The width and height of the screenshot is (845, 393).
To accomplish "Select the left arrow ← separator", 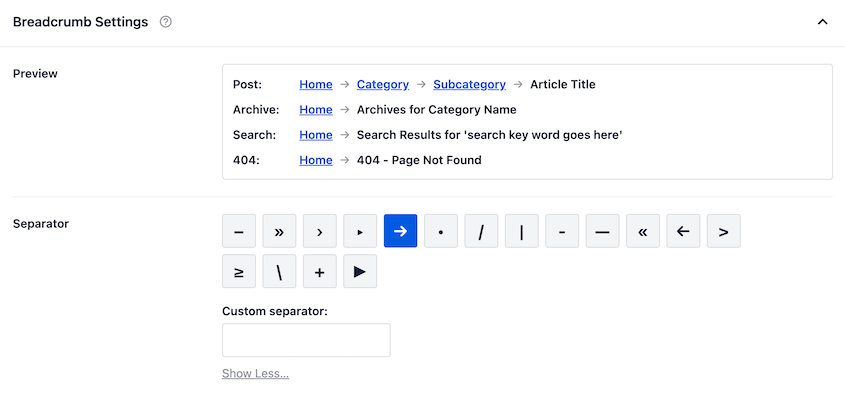I will 683,231.
